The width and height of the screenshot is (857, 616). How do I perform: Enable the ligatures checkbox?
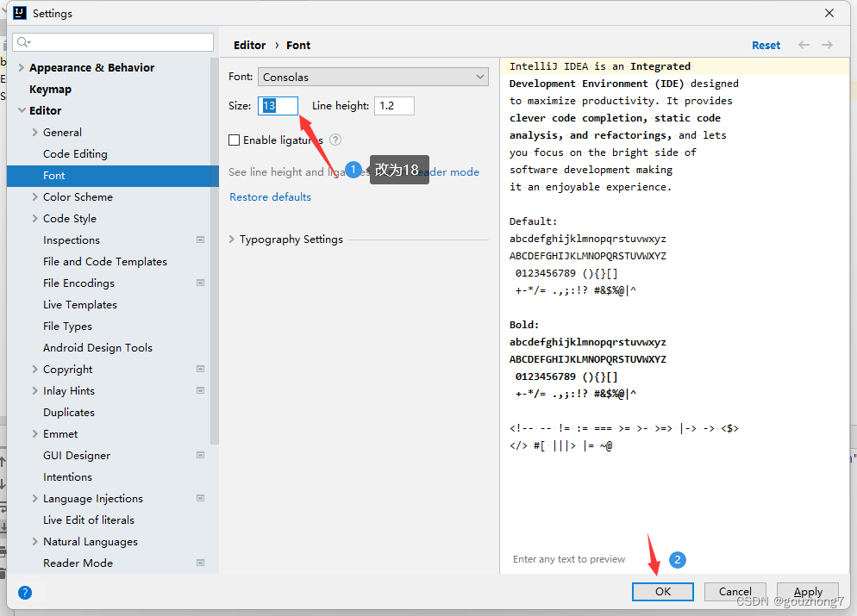click(x=234, y=140)
